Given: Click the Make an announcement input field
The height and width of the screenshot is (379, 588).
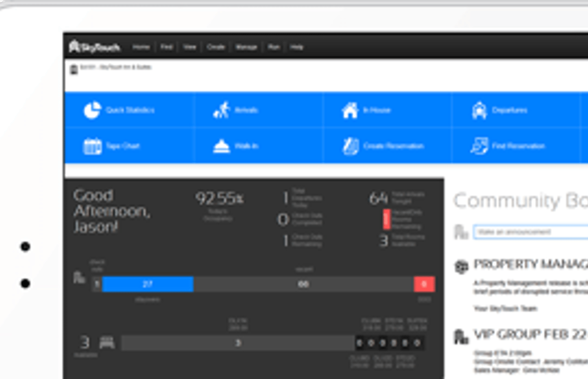Looking at the screenshot, I should (x=531, y=232).
